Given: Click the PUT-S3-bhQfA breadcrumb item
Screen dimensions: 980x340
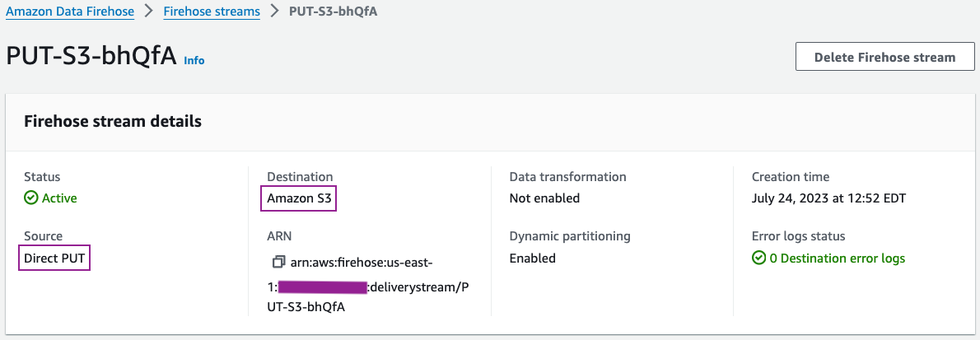Looking at the screenshot, I should (x=334, y=12).
